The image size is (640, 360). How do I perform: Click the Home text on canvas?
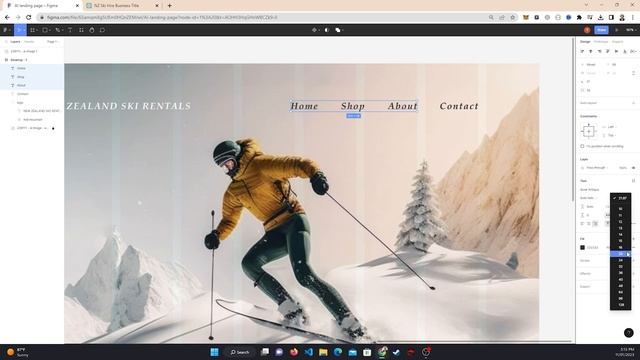[x=304, y=106]
